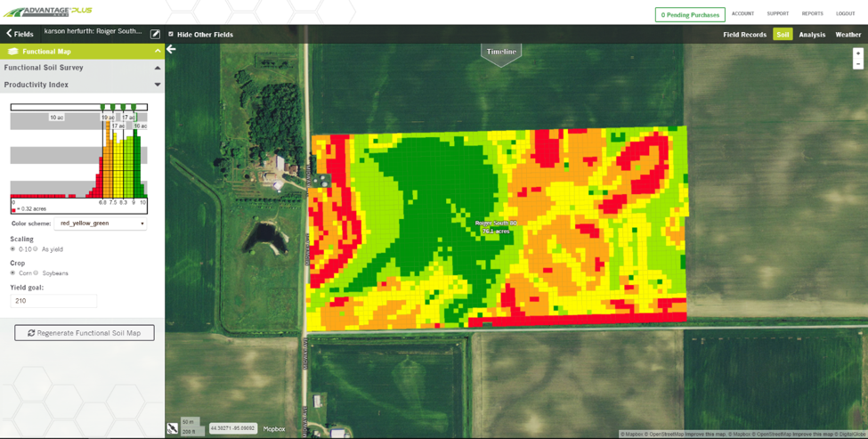Screen dimensions: 868x439
Task: Toggle the Hide Other Fields checkbox
Action: pos(171,35)
